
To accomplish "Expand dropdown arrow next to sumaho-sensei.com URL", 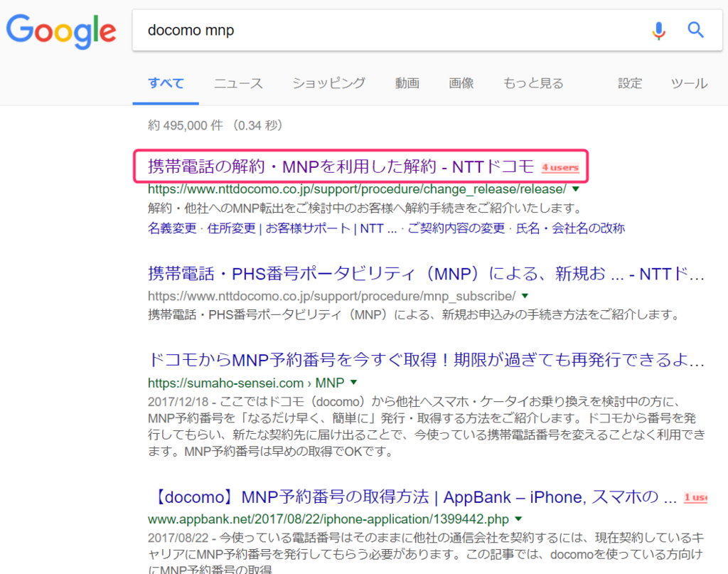I will pyautogui.click(x=354, y=382).
